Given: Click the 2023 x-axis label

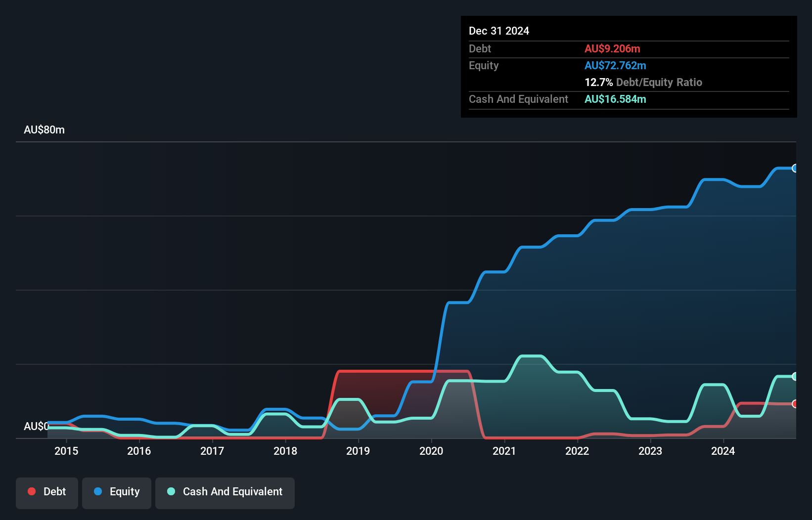Looking at the screenshot, I should (x=650, y=451).
